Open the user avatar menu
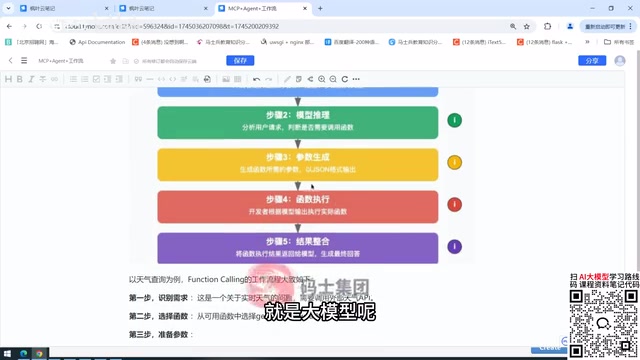640x360 pixels. tap(620, 60)
